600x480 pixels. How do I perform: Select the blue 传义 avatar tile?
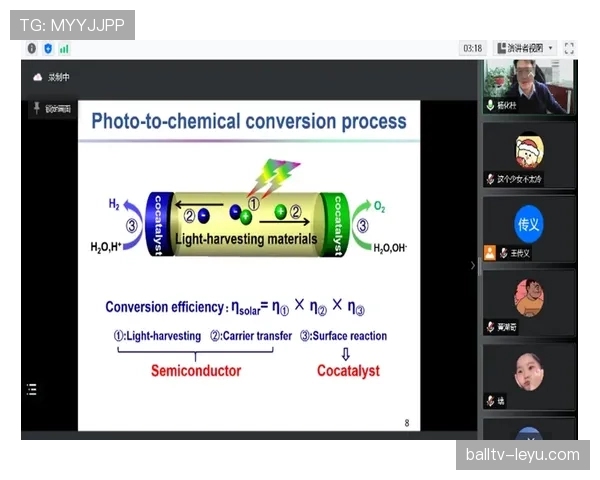[x=528, y=223]
